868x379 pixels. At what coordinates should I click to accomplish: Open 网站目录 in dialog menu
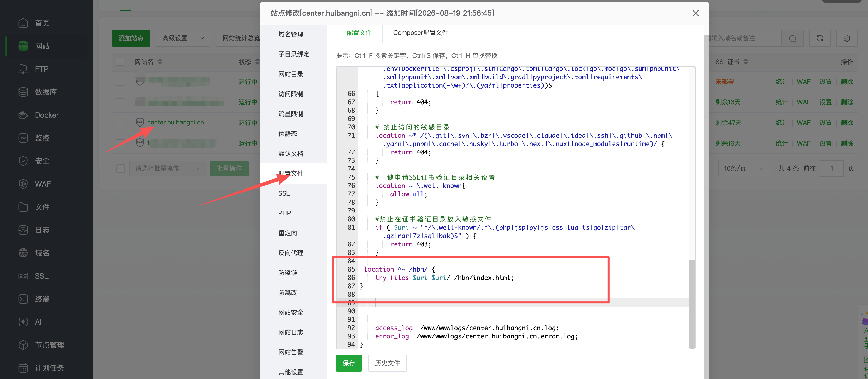(x=291, y=74)
